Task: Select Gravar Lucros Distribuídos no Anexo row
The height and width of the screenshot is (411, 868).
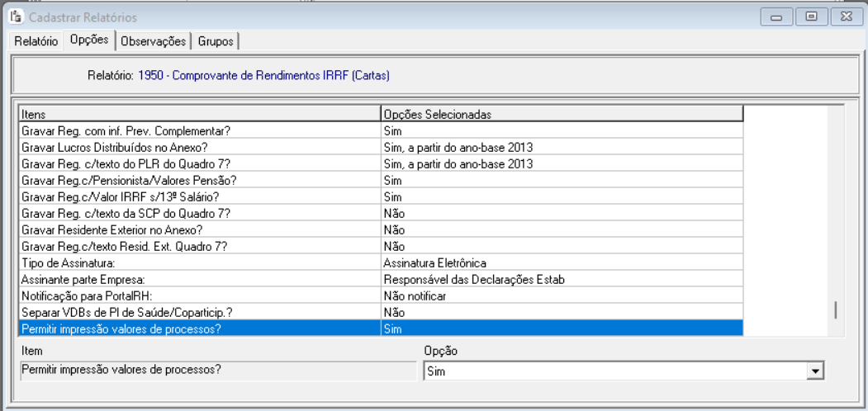Action: pyautogui.click(x=198, y=147)
